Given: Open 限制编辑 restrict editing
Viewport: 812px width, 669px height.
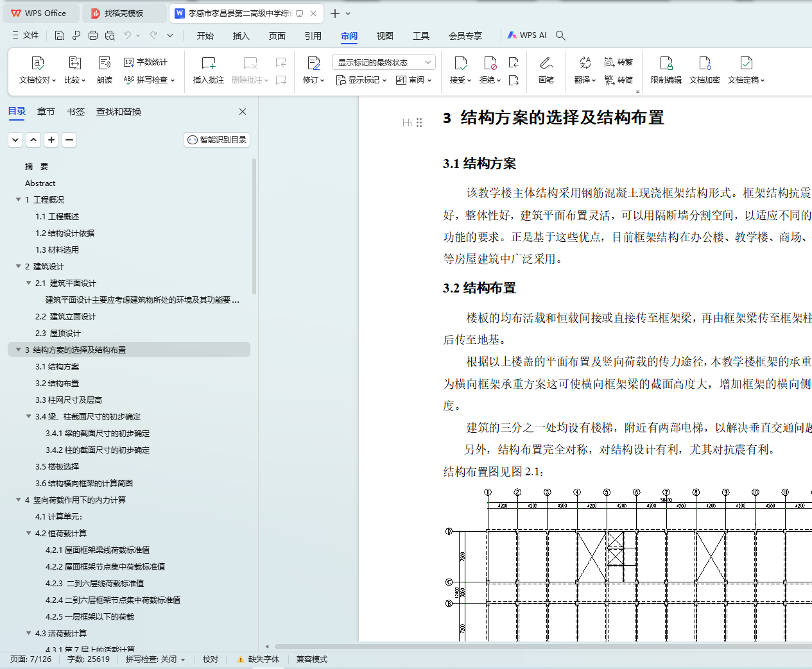Looking at the screenshot, I should (x=666, y=70).
